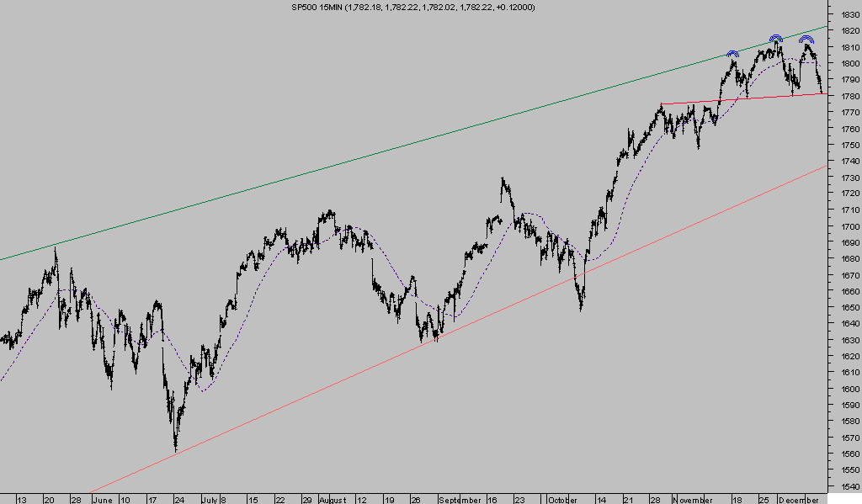Click the June label on date axis

(x=101, y=499)
